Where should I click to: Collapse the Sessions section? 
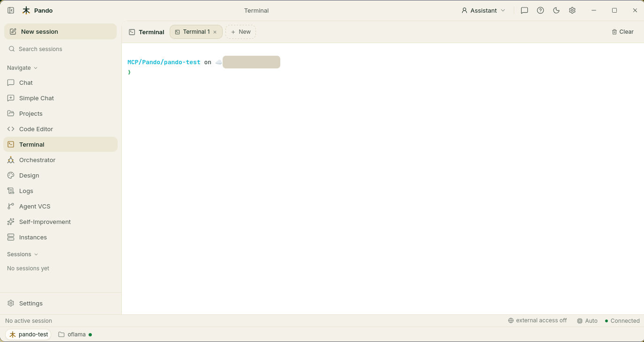[22, 254]
